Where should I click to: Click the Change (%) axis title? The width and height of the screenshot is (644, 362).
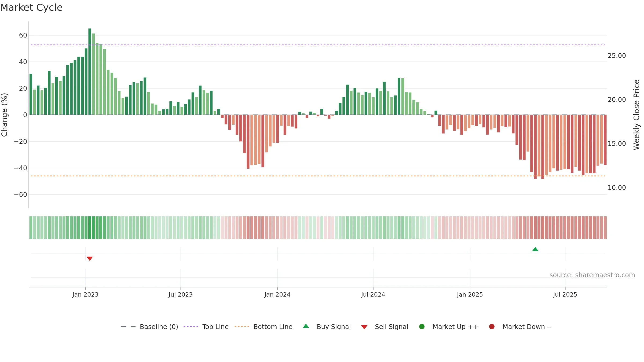pyautogui.click(x=4, y=115)
